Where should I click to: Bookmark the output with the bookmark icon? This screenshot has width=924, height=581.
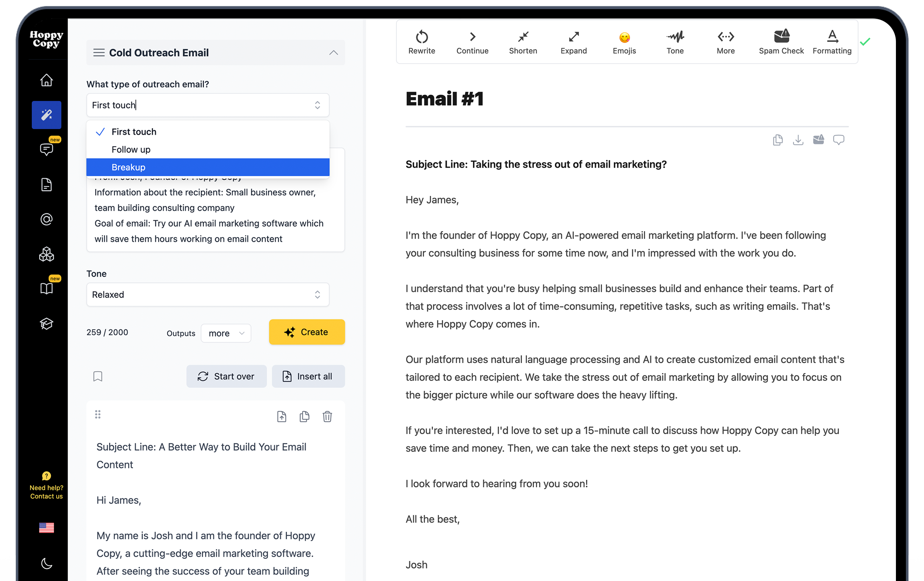pos(97,376)
